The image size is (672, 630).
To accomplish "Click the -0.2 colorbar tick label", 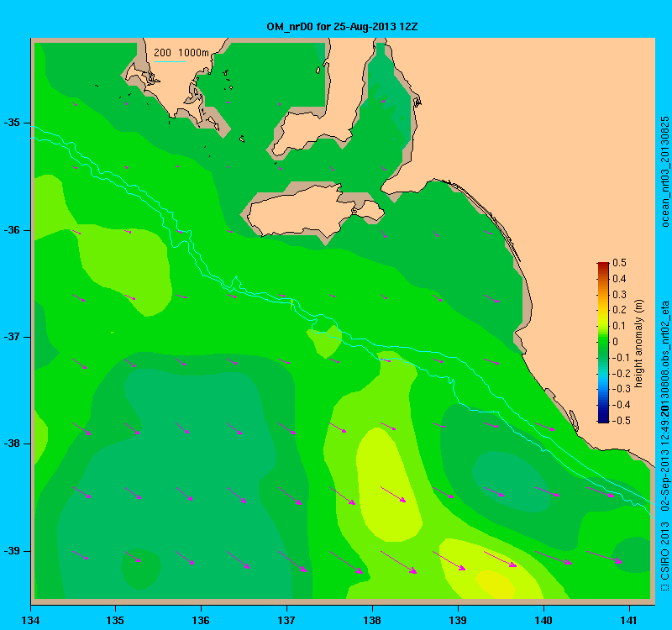I will coord(621,373).
